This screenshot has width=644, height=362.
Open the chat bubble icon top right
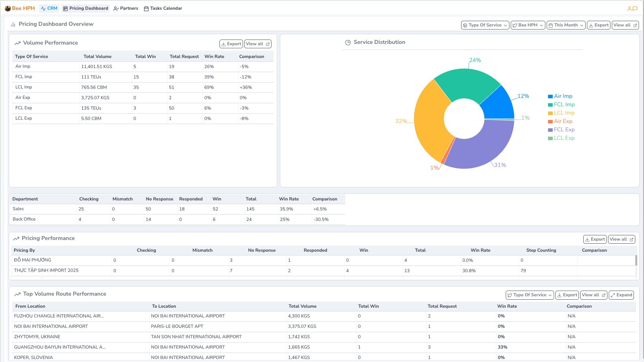635,8
